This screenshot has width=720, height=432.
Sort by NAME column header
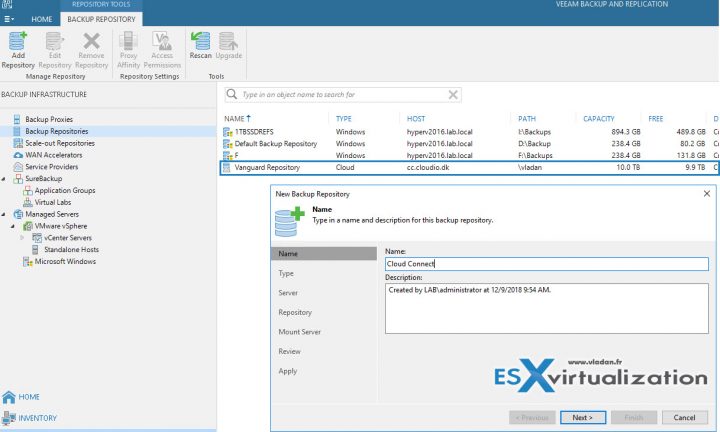click(x=237, y=118)
